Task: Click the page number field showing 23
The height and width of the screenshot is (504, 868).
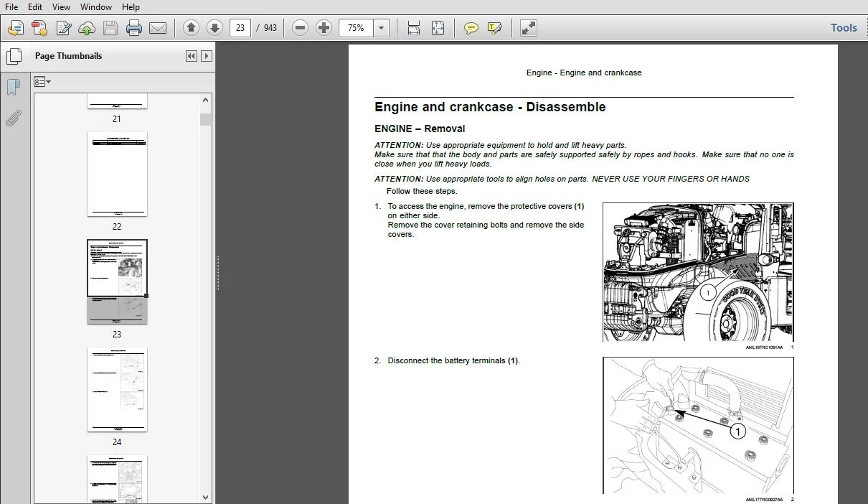Action: [240, 28]
